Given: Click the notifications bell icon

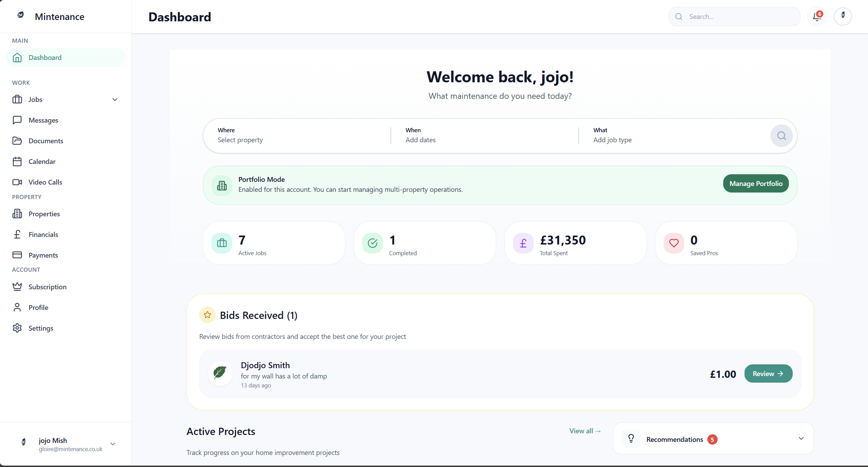Looking at the screenshot, I should tap(817, 17).
